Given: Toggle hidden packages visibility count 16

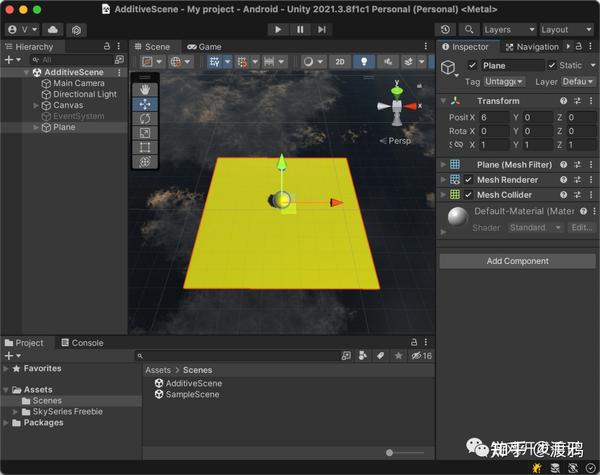Looking at the screenshot, I should [x=421, y=356].
